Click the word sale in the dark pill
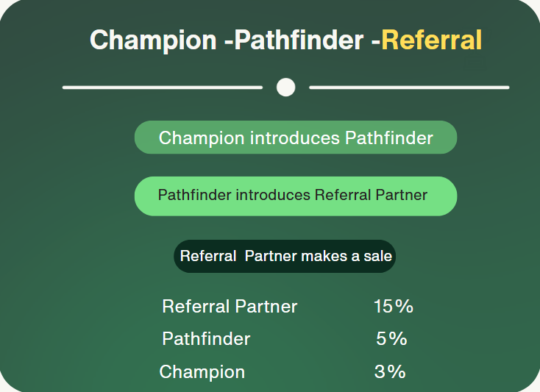This screenshot has width=540, height=392. (x=377, y=256)
